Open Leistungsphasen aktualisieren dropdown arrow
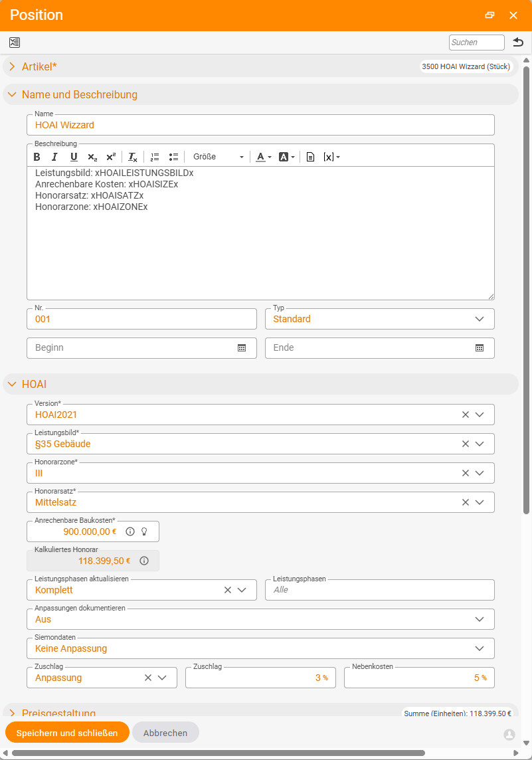The width and height of the screenshot is (532, 760). pos(242,590)
